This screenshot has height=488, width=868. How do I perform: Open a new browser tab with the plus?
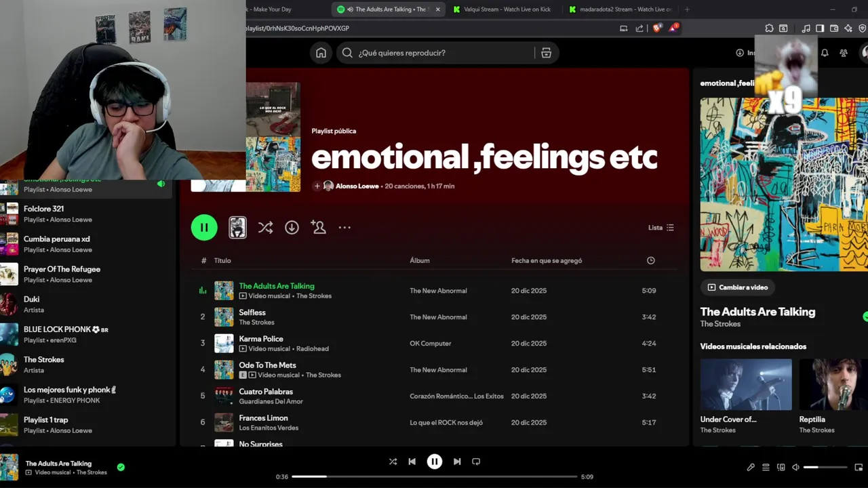click(687, 9)
